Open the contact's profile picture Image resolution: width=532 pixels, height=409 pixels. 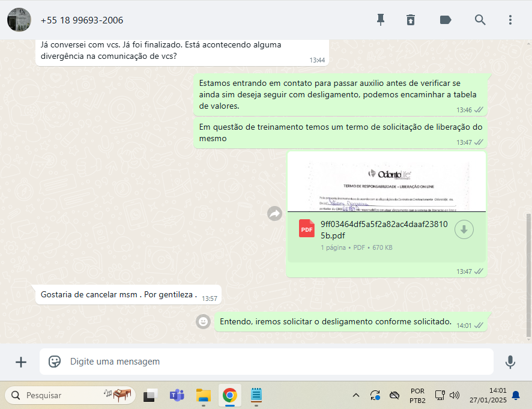[x=19, y=20]
